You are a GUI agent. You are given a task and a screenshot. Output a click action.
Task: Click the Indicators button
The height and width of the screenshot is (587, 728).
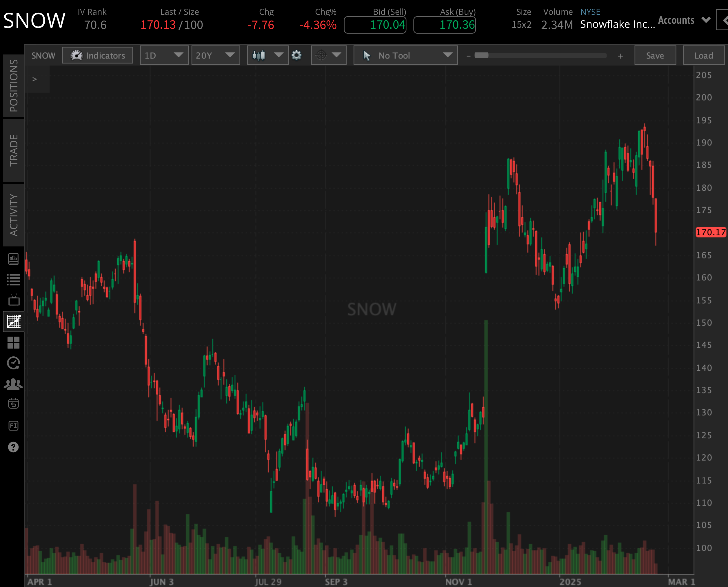tap(98, 55)
